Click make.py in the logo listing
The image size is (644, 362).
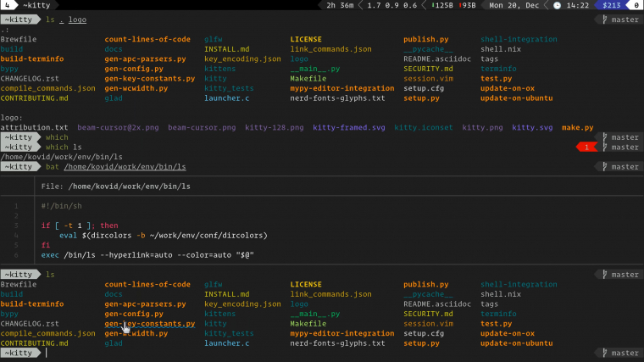(x=577, y=127)
